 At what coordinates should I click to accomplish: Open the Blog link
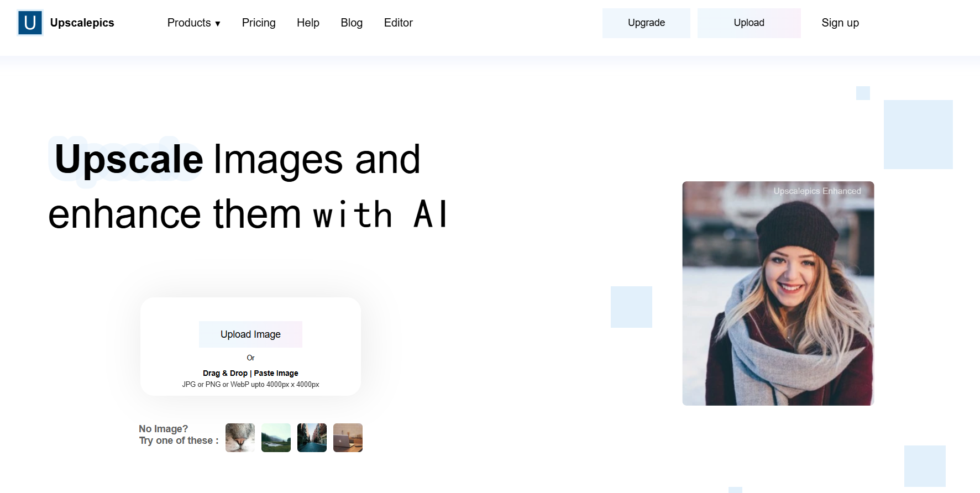352,23
